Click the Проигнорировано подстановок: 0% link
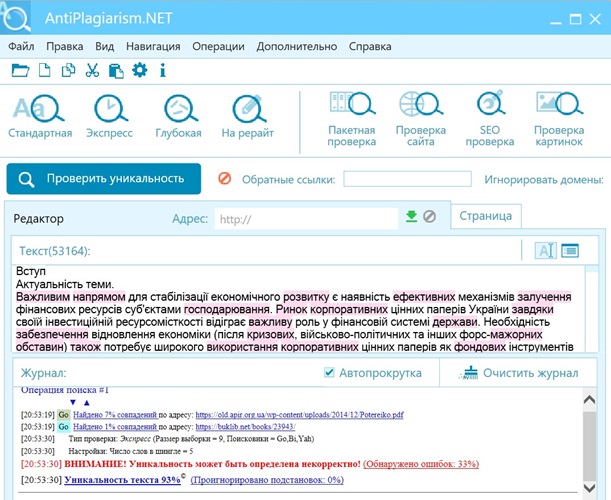The image size is (611, 500). 267,480
